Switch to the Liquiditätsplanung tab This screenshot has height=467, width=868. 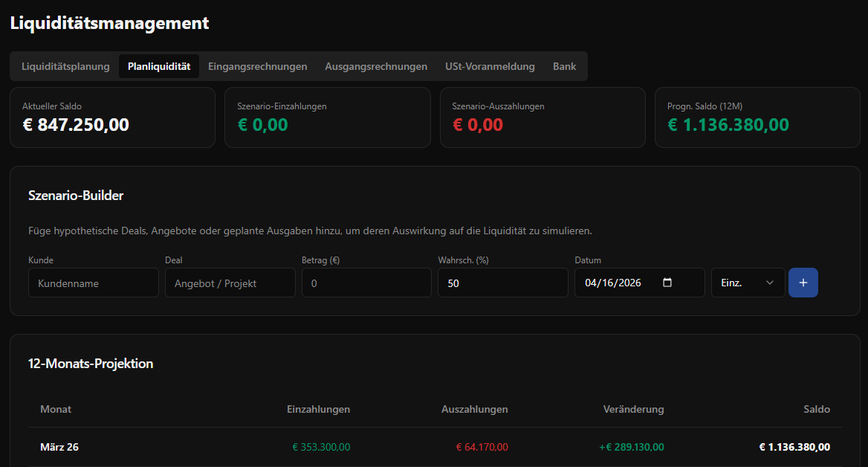click(65, 66)
